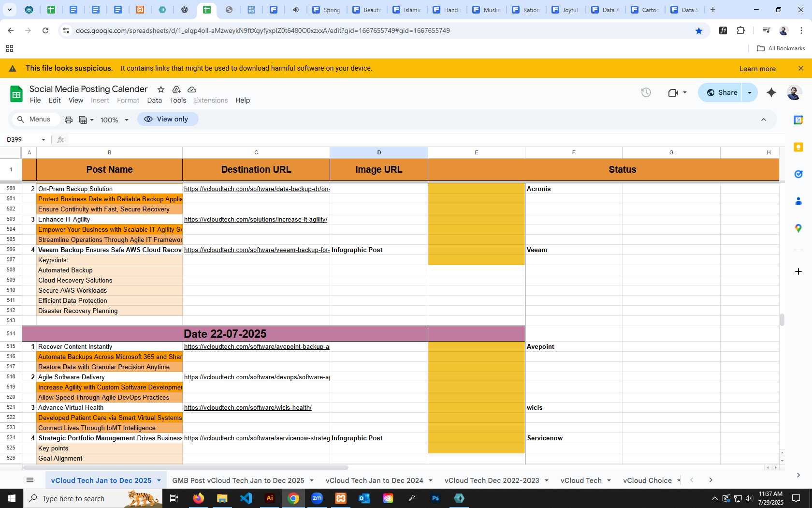Open Photoshop from taskbar
This screenshot has width=812, height=508.
click(x=435, y=498)
